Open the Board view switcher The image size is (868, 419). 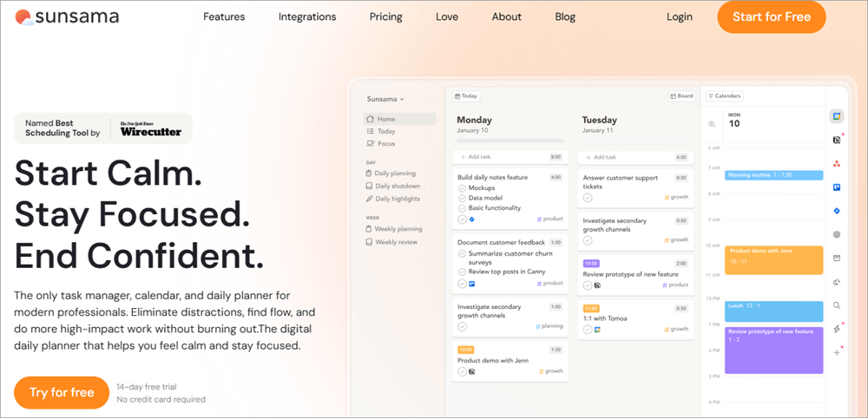coord(681,95)
